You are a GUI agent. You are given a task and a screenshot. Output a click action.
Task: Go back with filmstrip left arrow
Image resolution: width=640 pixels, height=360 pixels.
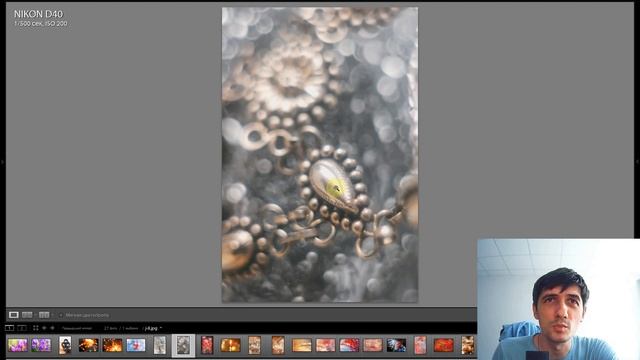[x=44, y=328]
